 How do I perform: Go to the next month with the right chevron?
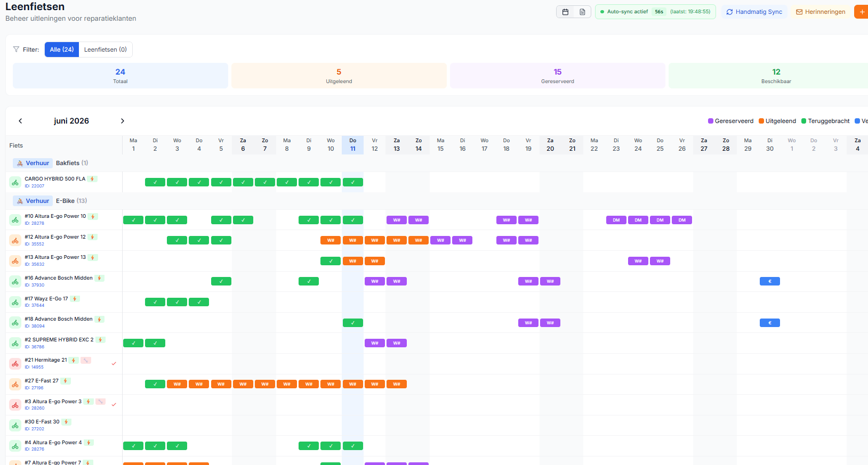123,121
